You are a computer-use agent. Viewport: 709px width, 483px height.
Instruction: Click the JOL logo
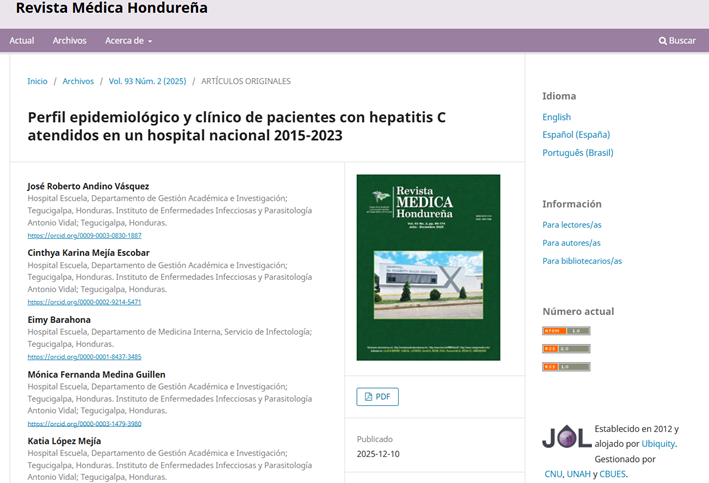coord(566,437)
